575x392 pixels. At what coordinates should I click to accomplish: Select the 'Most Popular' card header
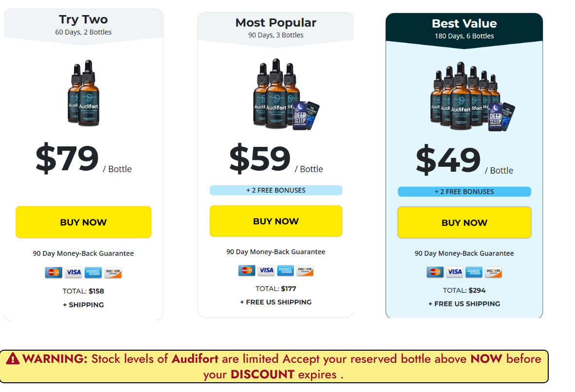(275, 22)
